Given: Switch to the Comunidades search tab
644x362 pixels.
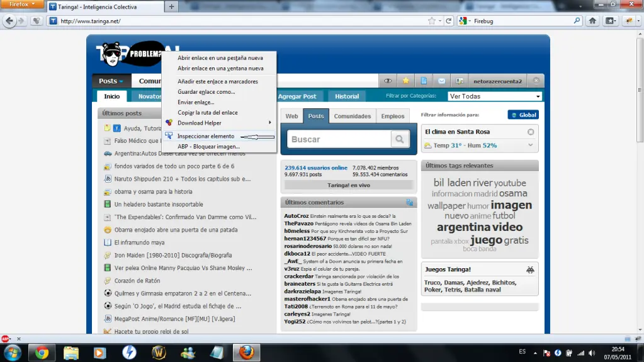Looking at the screenshot, I should click(x=352, y=116).
